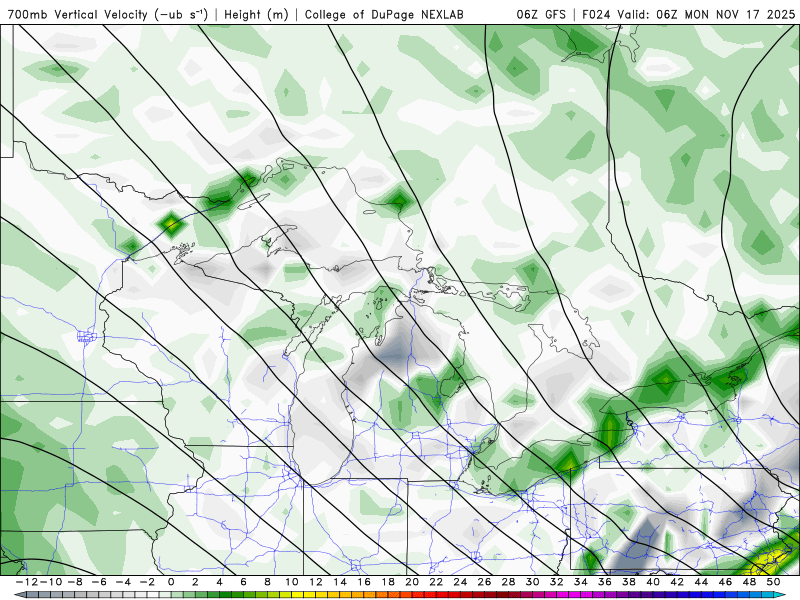This screenshot has width=800, height=600.
Task: Click the 38 value on the color scale
Action: point(629,582)
